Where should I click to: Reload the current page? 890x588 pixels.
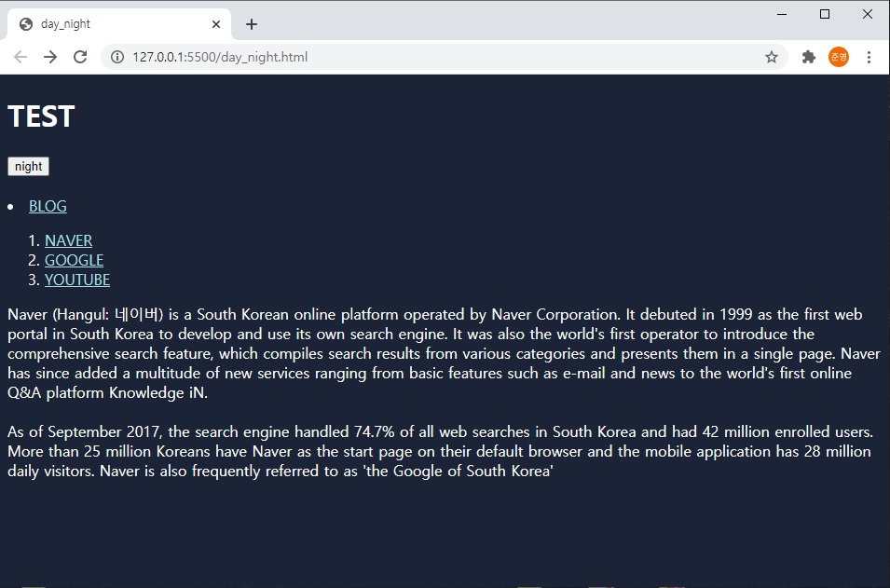click(80, 57)
